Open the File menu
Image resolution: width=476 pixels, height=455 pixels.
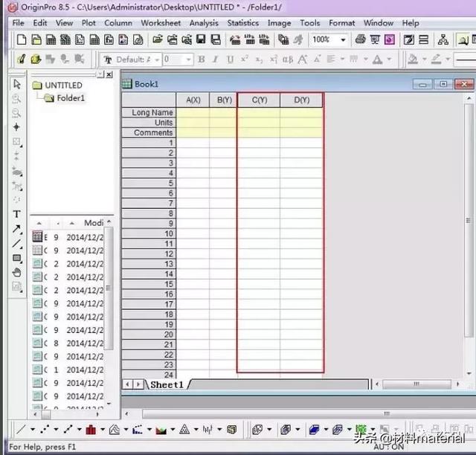18,23
